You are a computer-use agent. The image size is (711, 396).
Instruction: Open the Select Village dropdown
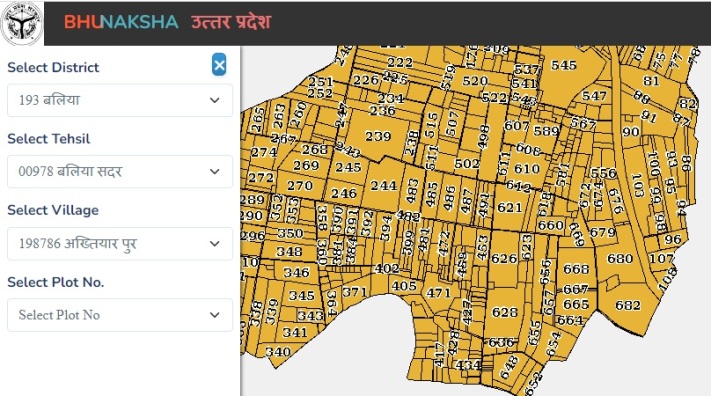(120, 244)
